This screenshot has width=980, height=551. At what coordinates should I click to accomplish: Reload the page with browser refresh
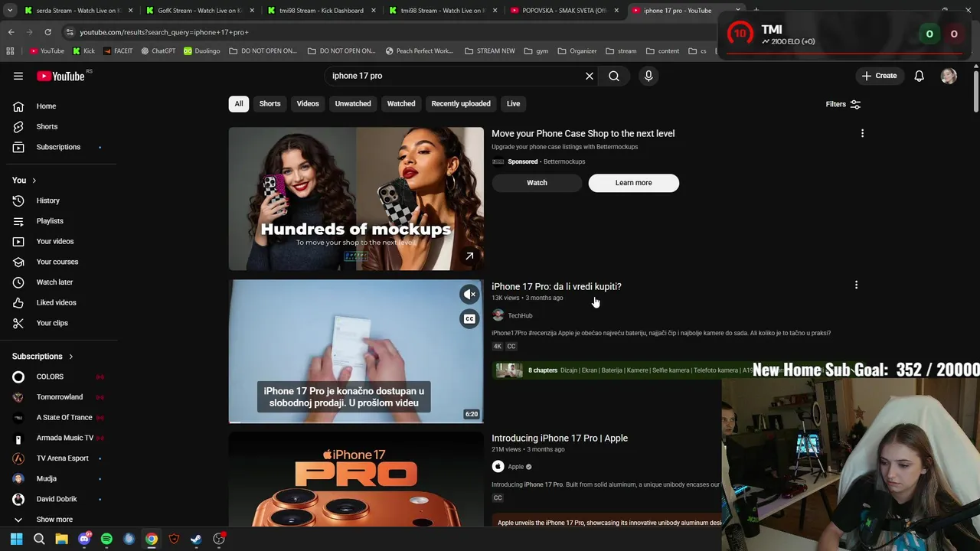(47, 32)
